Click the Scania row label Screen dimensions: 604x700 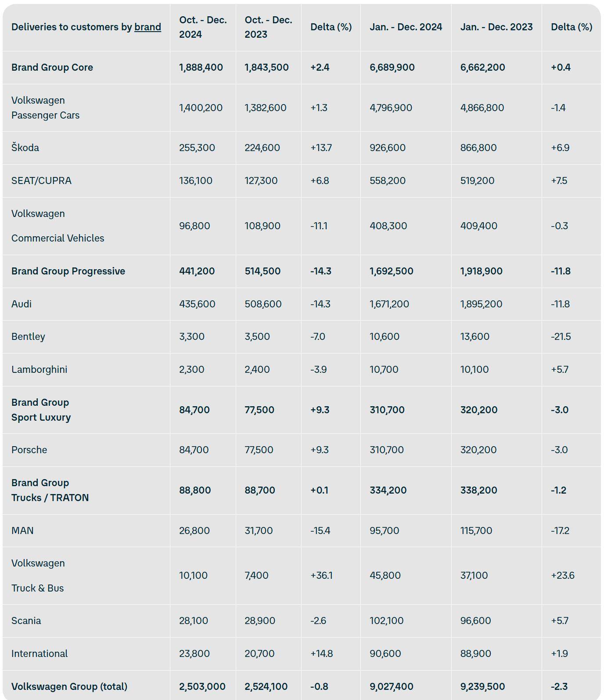[x=26, y=621]
